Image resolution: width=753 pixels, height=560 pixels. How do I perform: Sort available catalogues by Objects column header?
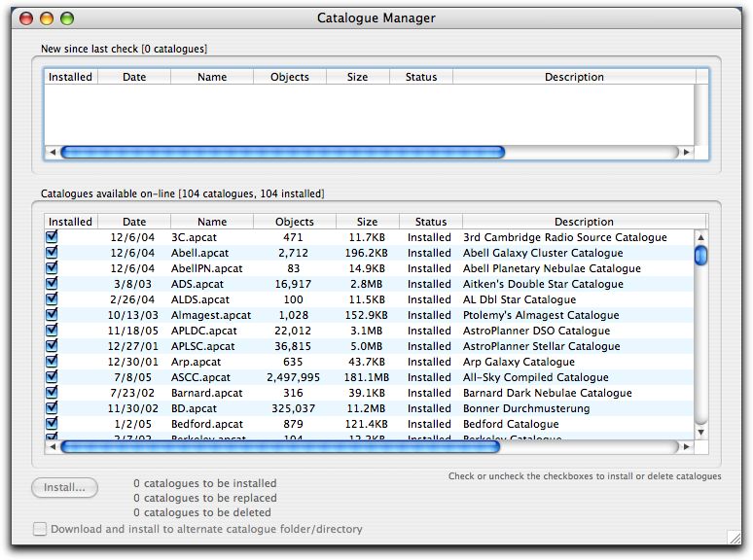(x=294, y=222)
